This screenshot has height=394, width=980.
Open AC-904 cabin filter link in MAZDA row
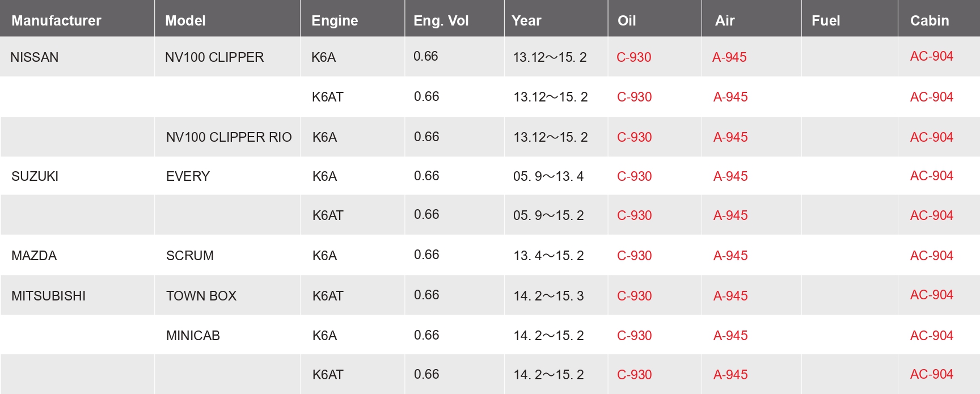(x=931, y=256)
